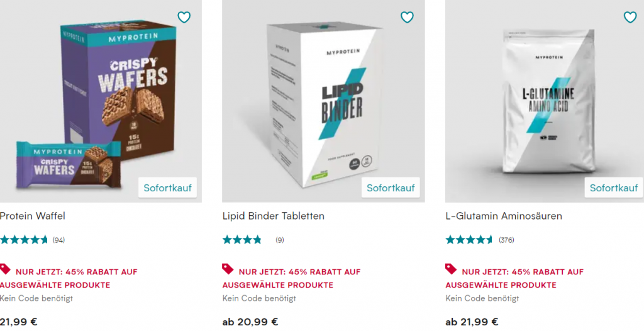Open the Lipid Binder Tabletten title link
644x331 pixels.
pyautogui.click(x=273, y=216)
